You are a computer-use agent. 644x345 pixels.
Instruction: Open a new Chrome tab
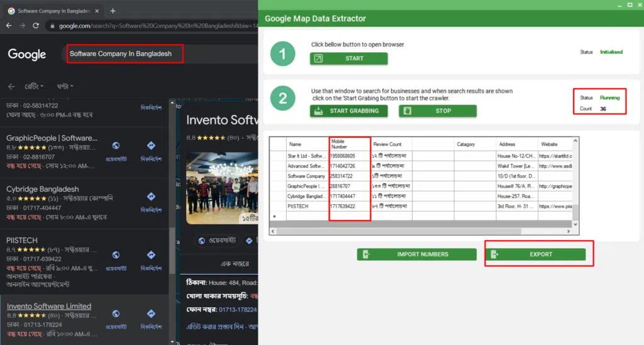click(x=113, y=11)
